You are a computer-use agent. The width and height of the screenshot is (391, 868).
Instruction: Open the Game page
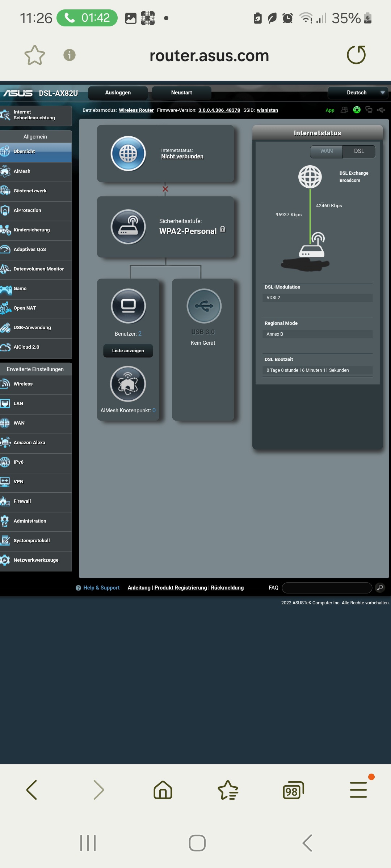(x=36, y=289)
